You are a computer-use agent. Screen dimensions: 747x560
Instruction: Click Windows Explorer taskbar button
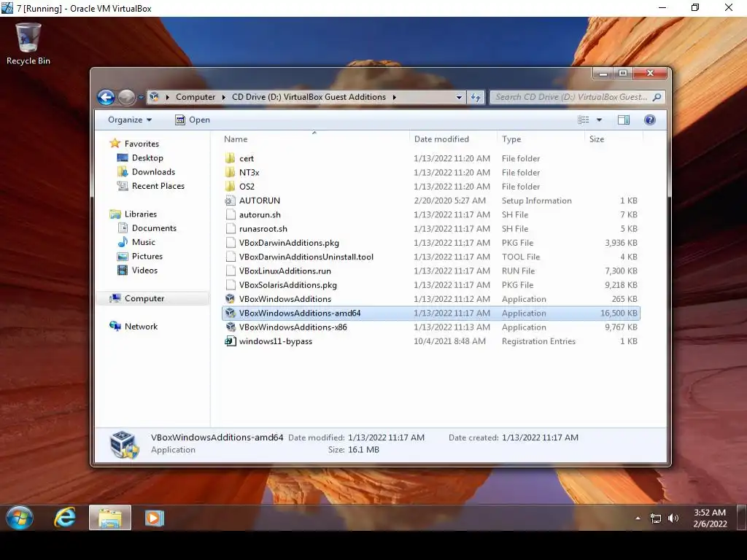(110, 518)
